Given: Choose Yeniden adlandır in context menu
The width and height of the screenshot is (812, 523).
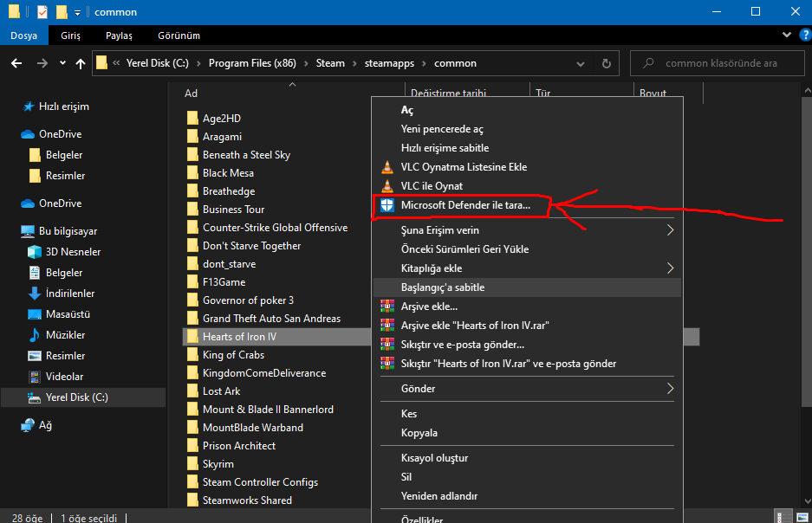Looking at the screenshot, I should point(438,496).
